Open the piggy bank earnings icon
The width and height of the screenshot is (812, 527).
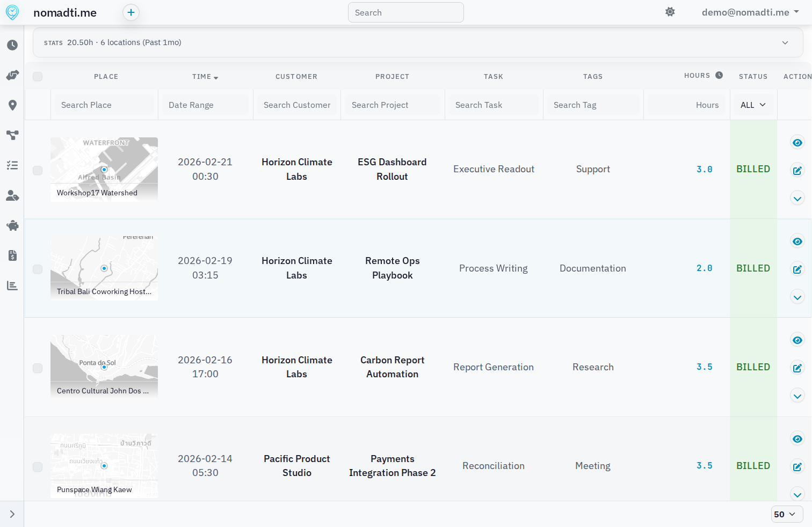pyautogui.click(x=12, y=225)
